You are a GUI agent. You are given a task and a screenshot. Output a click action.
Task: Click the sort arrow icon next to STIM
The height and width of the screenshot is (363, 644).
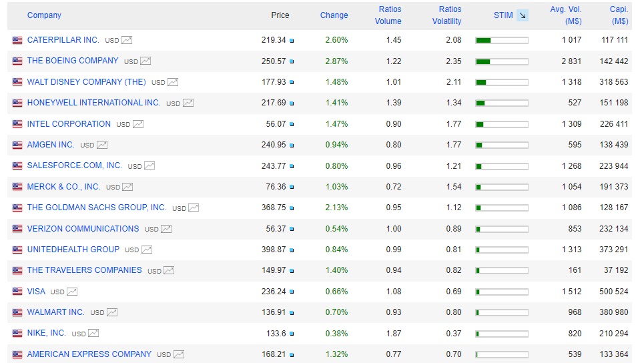[x=523, y=15]
